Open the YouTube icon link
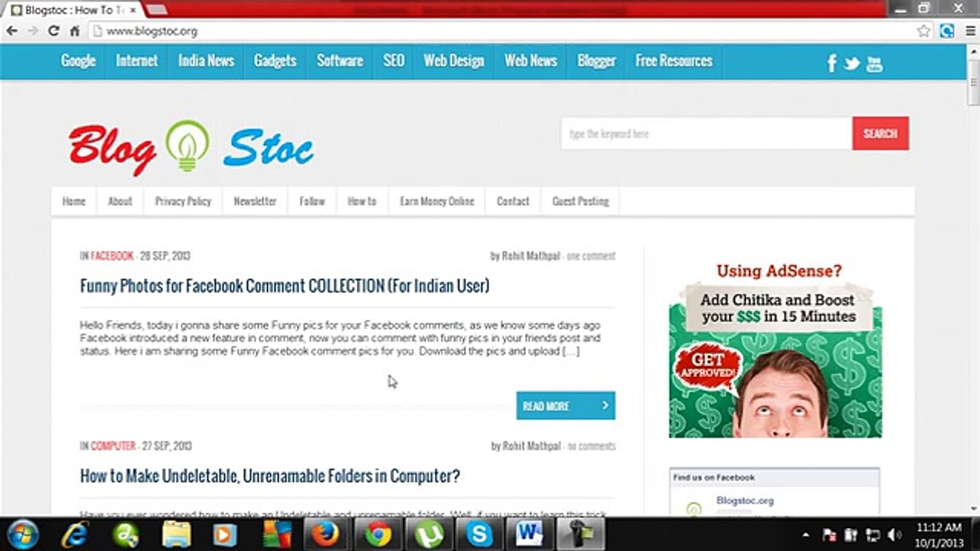Screen dimensions: 980x551 [874, 64]
